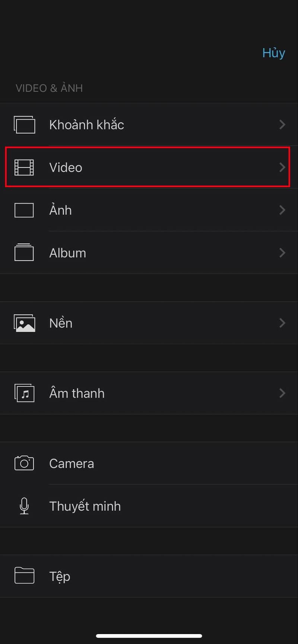The width and height of the screenshot is (298, 644).
Task: Open the Album collection icon
Action: [24, 253]
